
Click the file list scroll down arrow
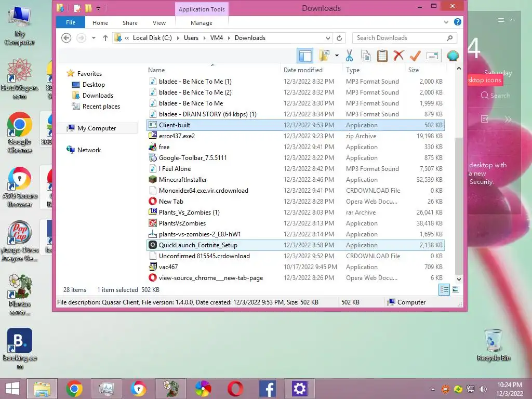coord(459,279)
